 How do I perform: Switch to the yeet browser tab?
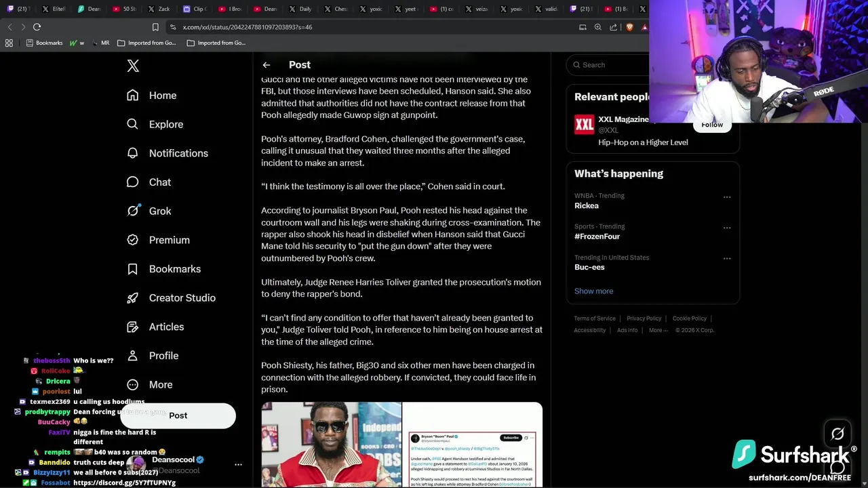[407, 9]
